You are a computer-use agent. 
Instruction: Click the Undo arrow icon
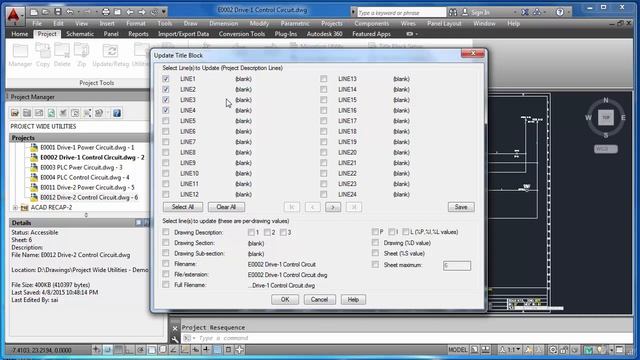70,12
